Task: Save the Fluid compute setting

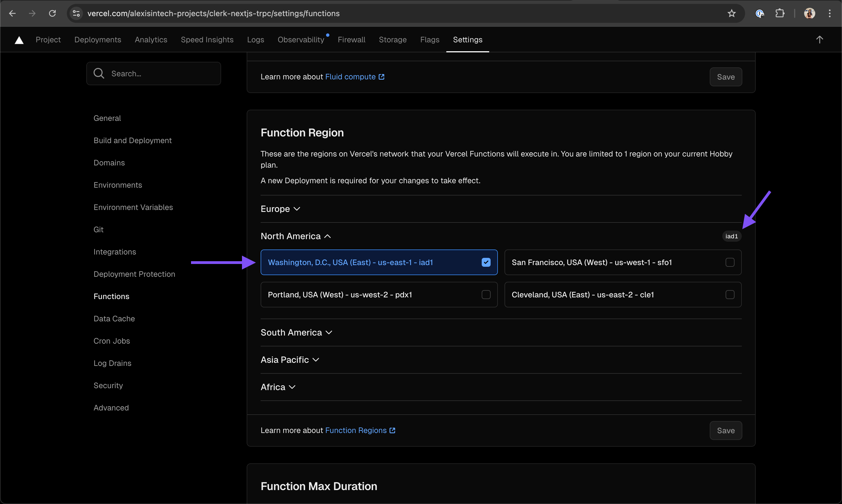Action: click(x=726, y=77)
